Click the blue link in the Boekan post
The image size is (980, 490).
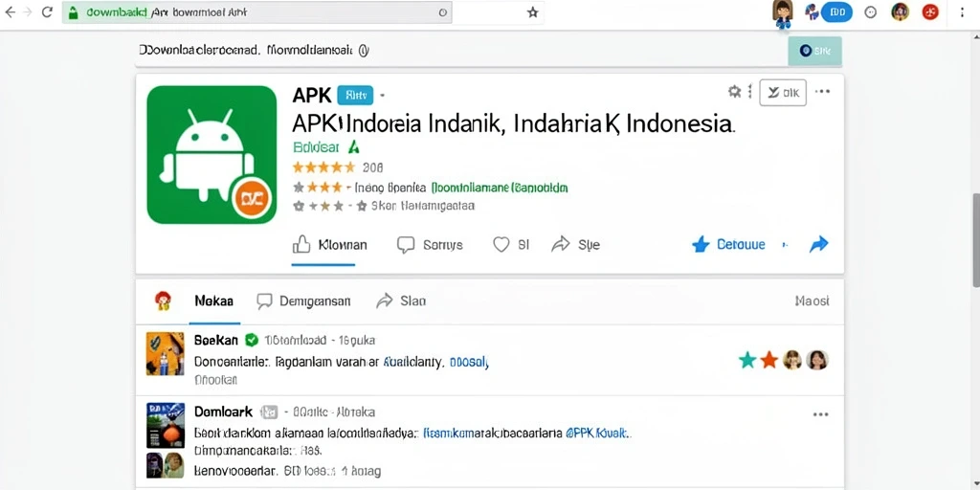tap(435, 361)
